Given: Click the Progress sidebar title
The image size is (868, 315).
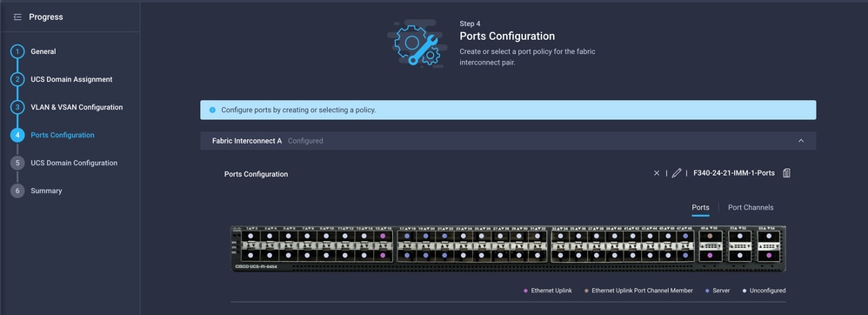Looking at the screenshot, I should point(46,17).
